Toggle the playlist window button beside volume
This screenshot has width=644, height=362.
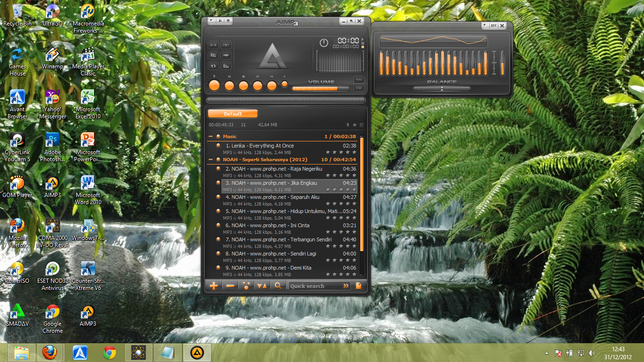coord(359,88)
